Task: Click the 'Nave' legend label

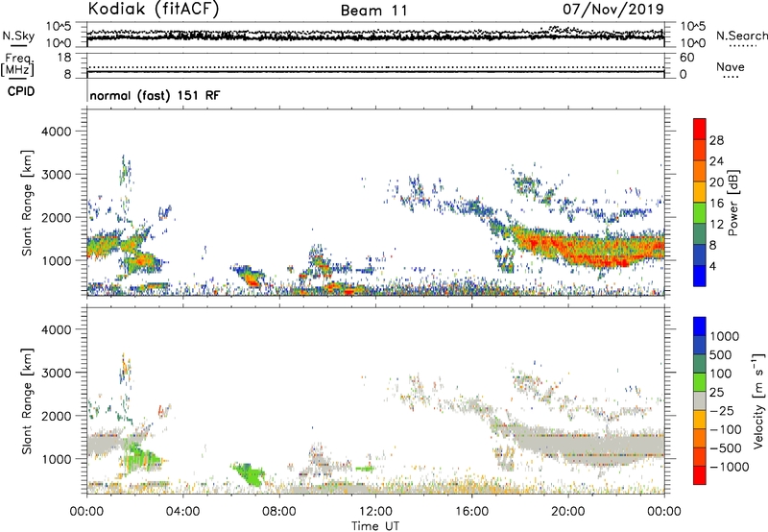Action: [730, 67]
